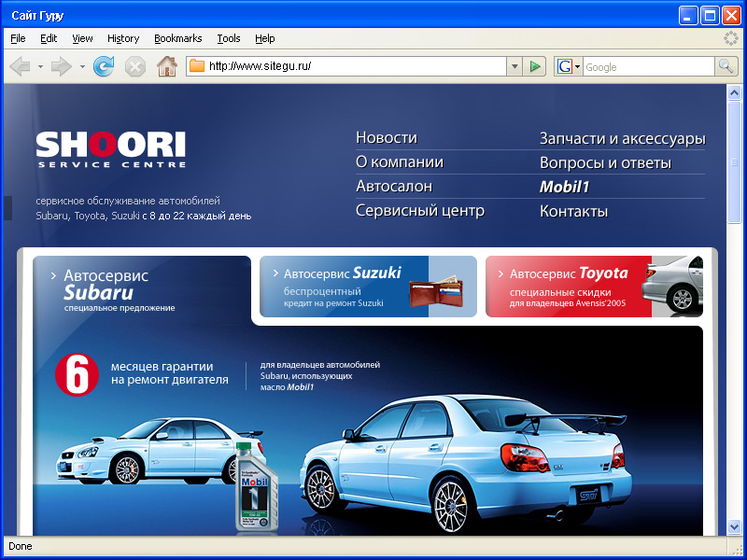
Task: Open the Forward history dropdown arrow
Action: pyautogui.click(x=82, y=66)
